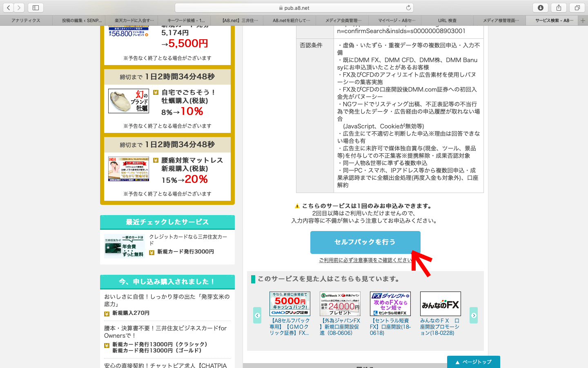The height and width of the screenshot is (368, 588).
Task: Click the yen icon beside 新規カード発行3000円
Action: coord(151,252)
